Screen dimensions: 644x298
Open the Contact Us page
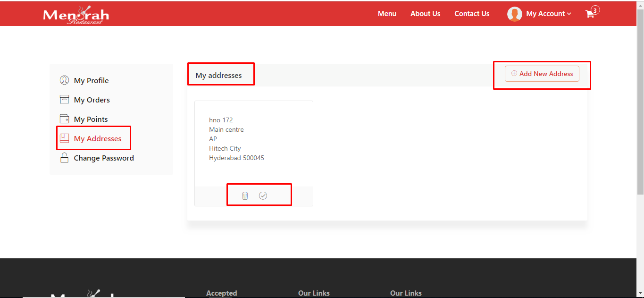click(472, 14)
